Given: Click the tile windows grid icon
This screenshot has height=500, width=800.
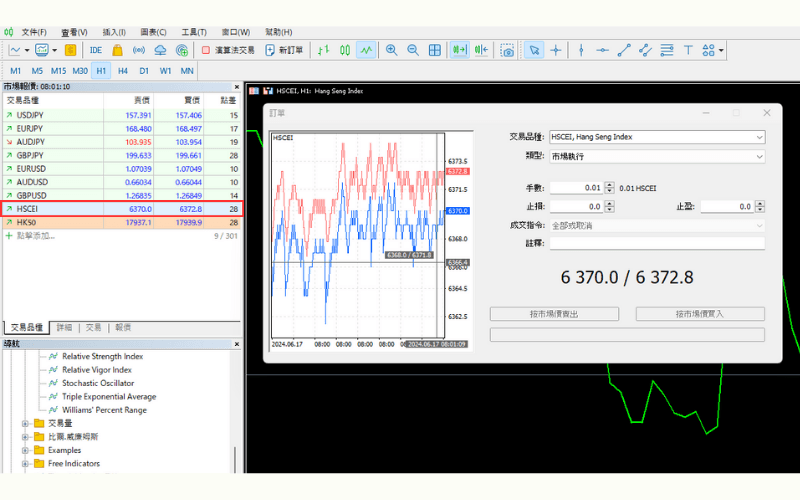Looking at the screenshot, I should tap(436, 50).
